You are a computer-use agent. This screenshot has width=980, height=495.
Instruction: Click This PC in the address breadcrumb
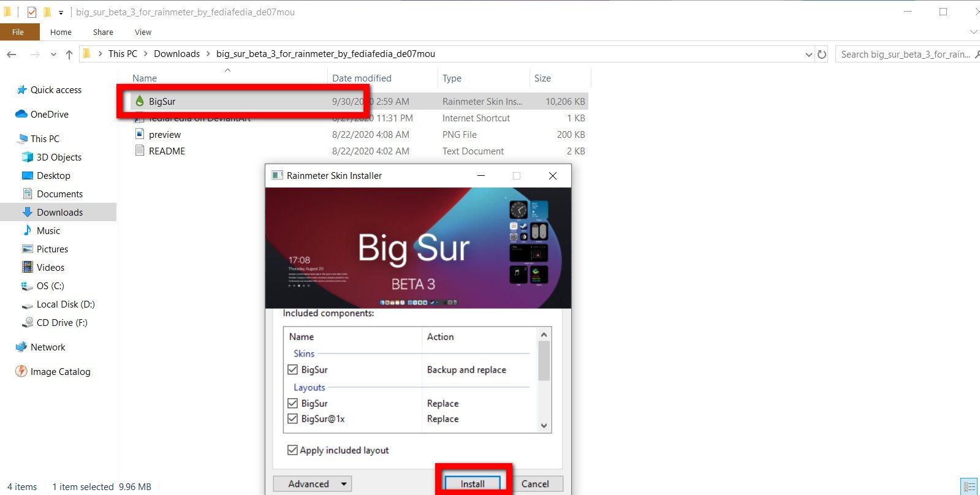[123, 54]
